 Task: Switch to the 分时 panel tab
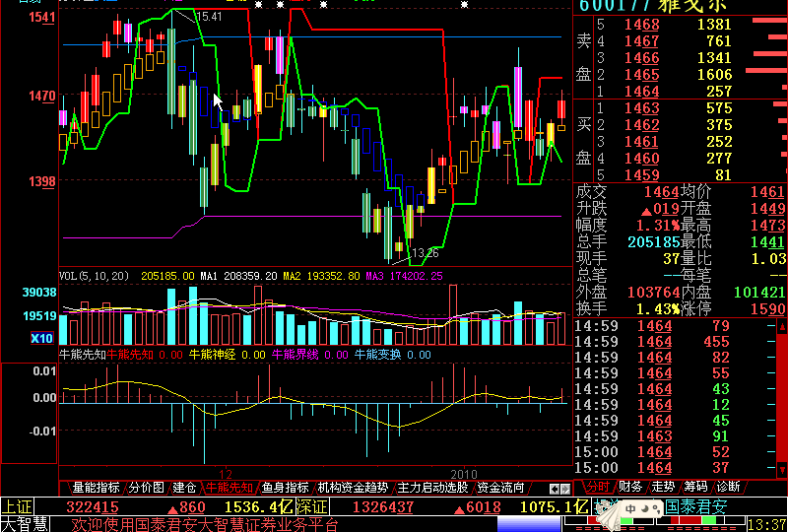pos(598,487)
